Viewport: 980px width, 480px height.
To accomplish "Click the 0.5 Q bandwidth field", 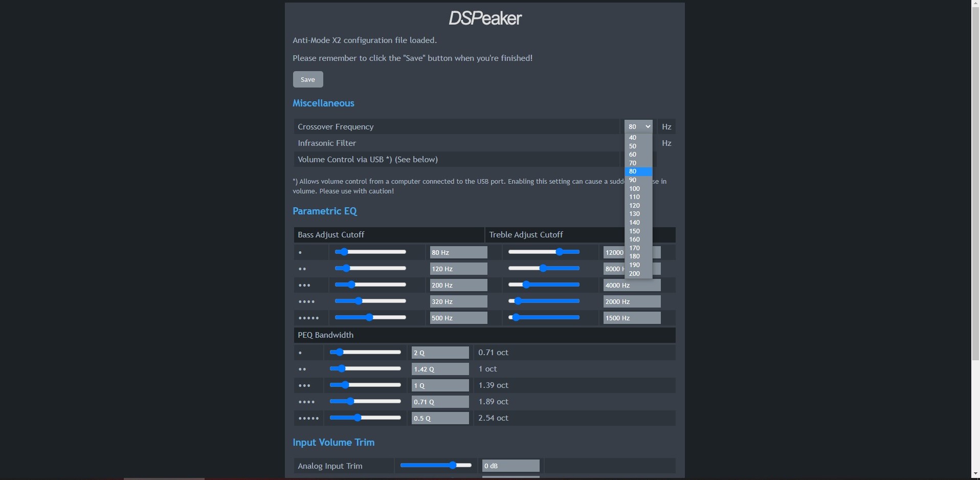I will [x=440, y=418].
